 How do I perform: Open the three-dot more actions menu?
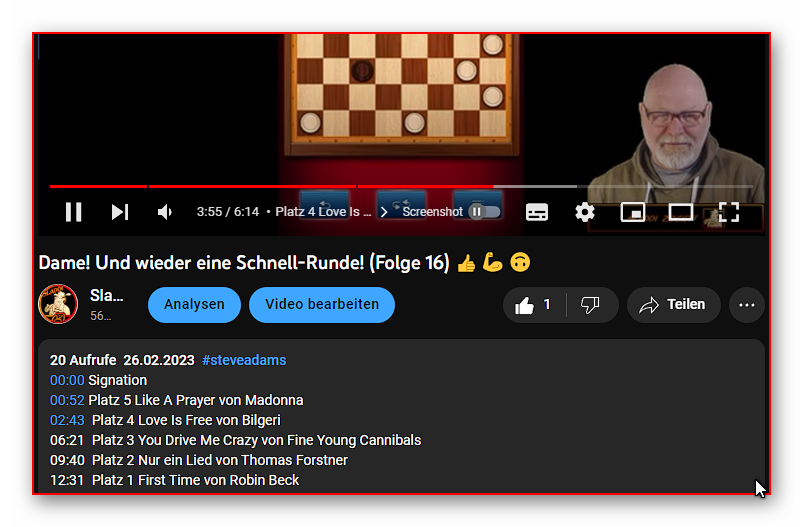coord(747,305)
